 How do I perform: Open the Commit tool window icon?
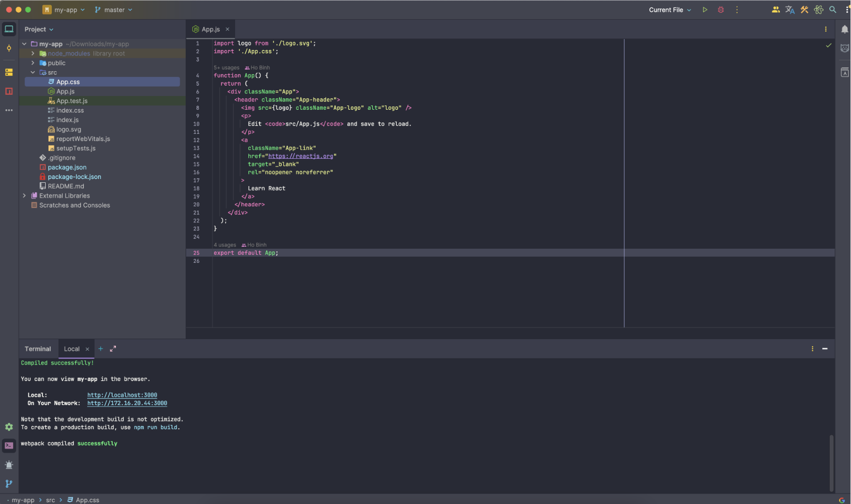pyautogui.click(x=9, y=49)
